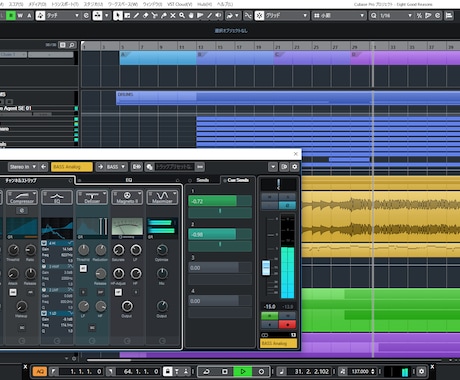The image size is (460, 380).
Task: Click the right locator icon in transport
Action: 110,371
